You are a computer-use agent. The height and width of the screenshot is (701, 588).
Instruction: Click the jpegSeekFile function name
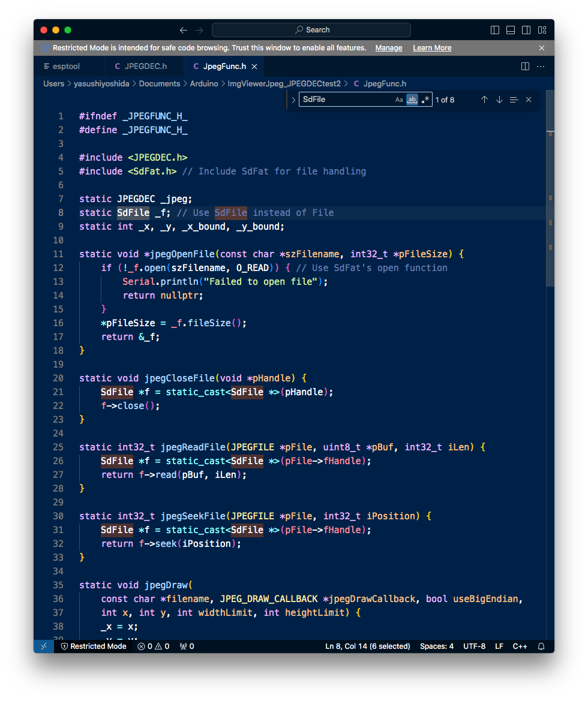(x=193, y=516)
